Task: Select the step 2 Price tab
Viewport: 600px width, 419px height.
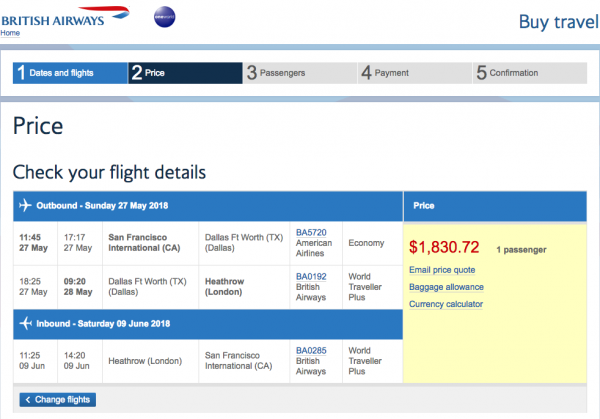Action: (185, 73)
